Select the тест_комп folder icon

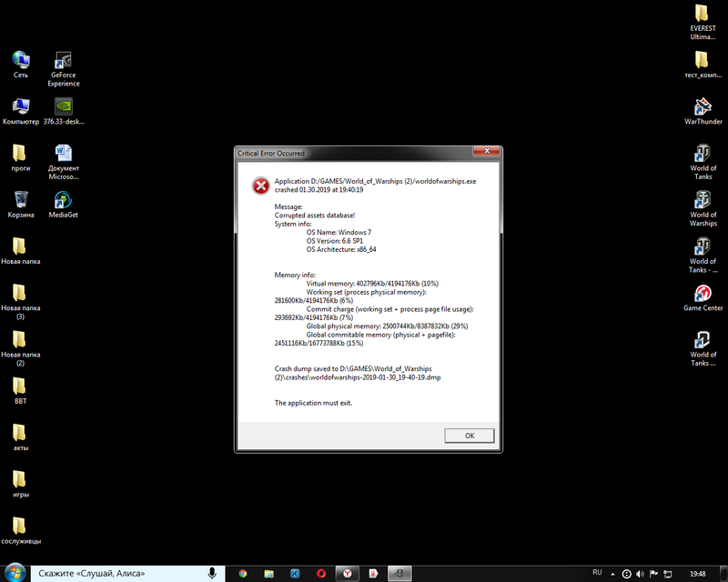click(x=703, y=65)
